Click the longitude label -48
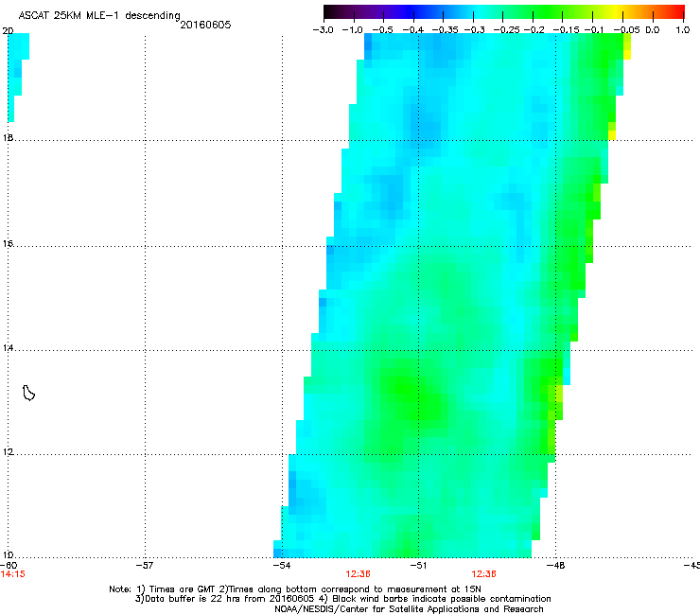 (x=555, y=566)
